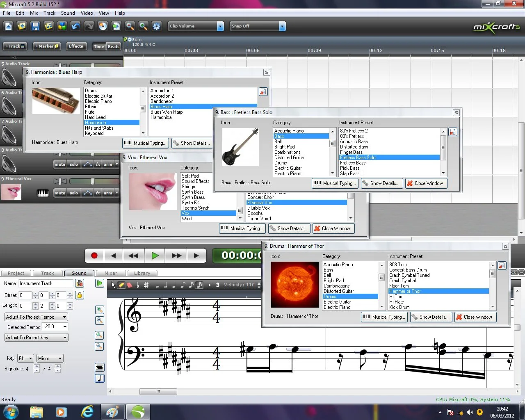
Task: Choose the quarter note duration
Action: point(174,285)
